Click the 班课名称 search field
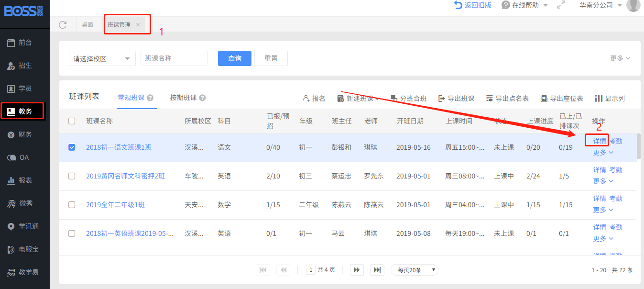Screen dimensions: 644x289 click(174, 58)
